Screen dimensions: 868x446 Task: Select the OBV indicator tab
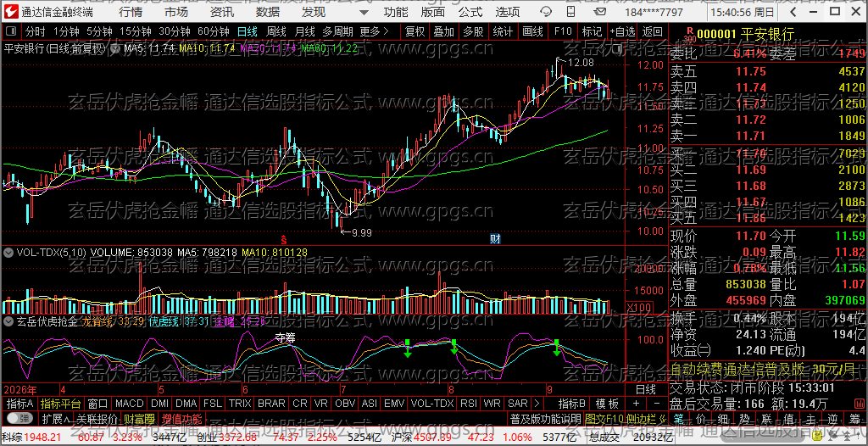345,404
